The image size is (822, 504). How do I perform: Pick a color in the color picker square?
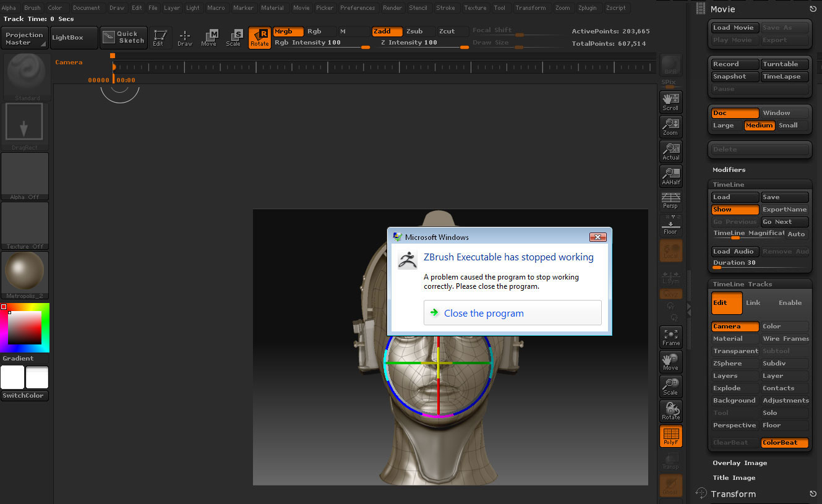25,328
